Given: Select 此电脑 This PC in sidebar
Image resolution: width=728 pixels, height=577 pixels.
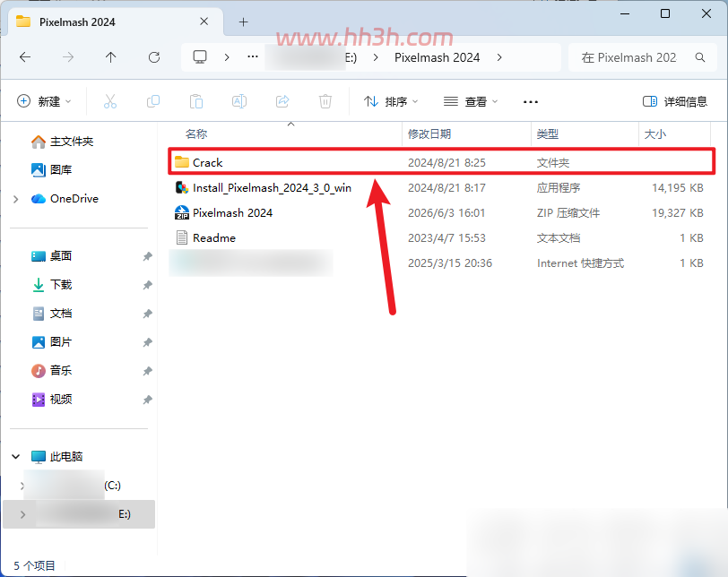Looking at the screenshot, I should [56, 457].
